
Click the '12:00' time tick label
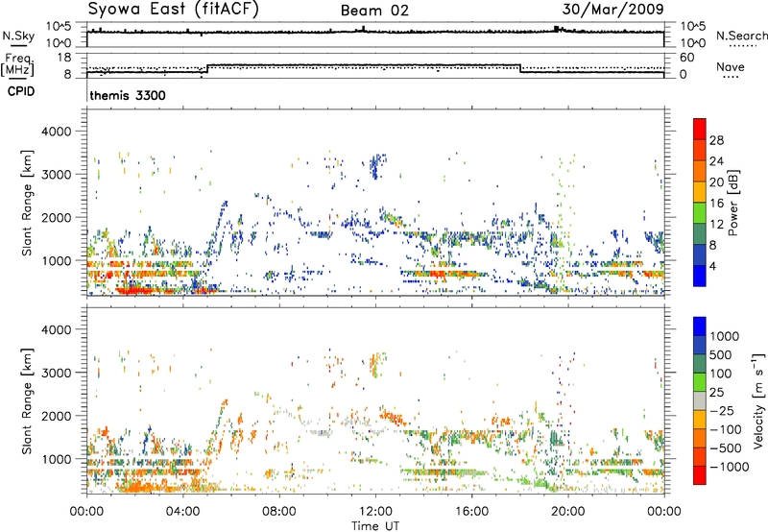click(x=375, y=512)
